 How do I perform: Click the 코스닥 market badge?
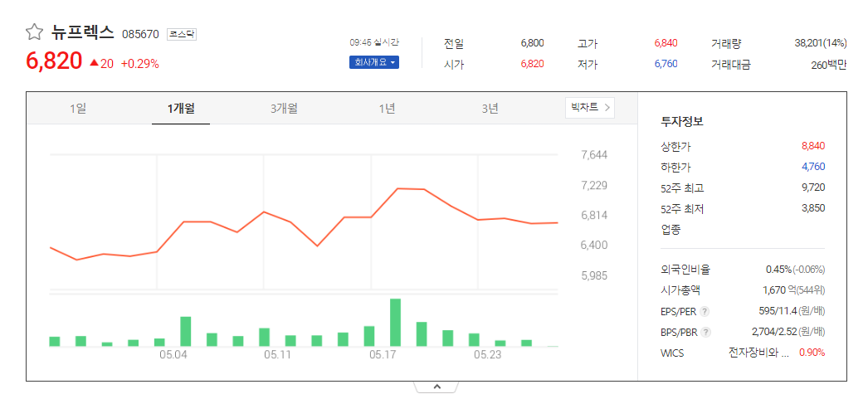click(x=182, y=34)
